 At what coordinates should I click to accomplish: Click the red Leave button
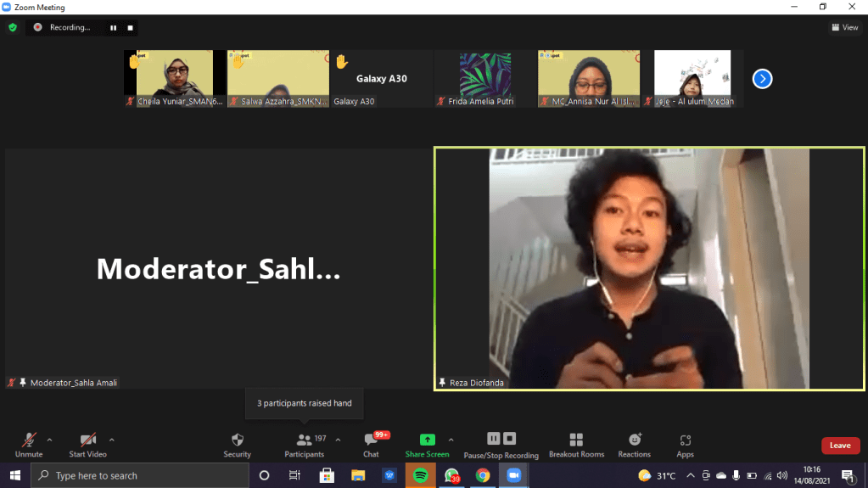point(840,446)
